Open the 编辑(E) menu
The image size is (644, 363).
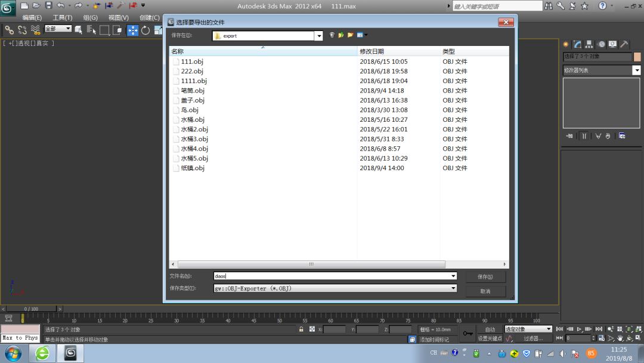32,17
